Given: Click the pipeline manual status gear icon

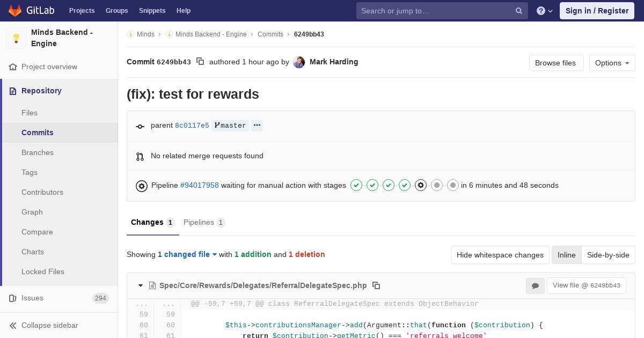Looking at the screenshot, I should (x=142, y=186).
